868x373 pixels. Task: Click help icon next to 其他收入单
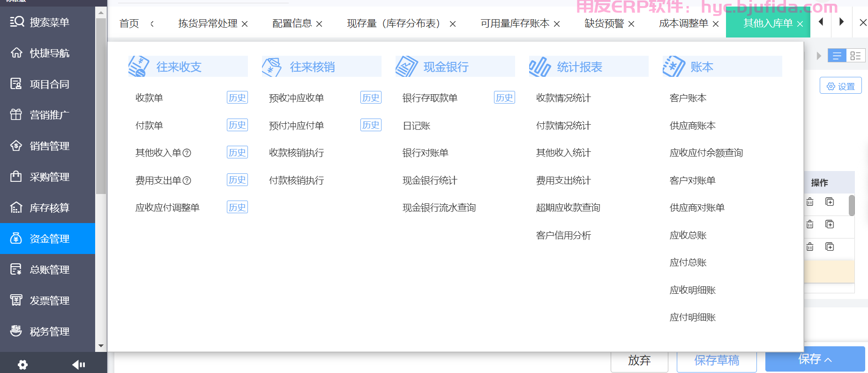187,153
